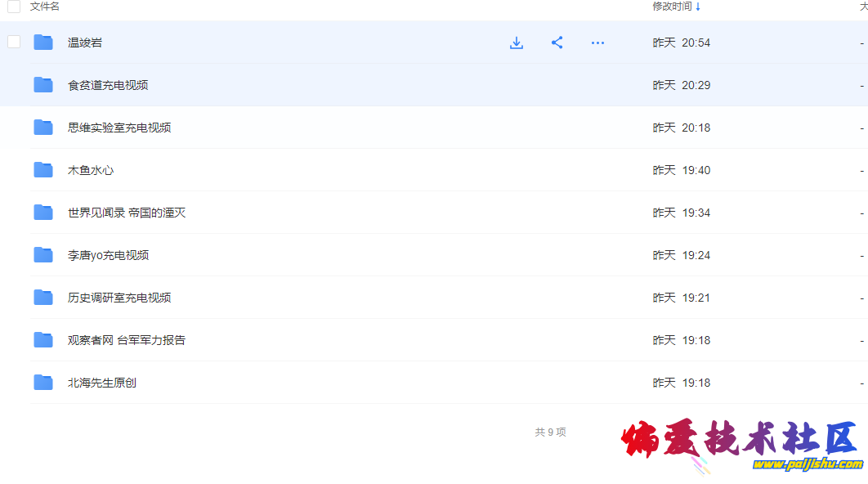Click the 文件名 column header

pos(45,7)
